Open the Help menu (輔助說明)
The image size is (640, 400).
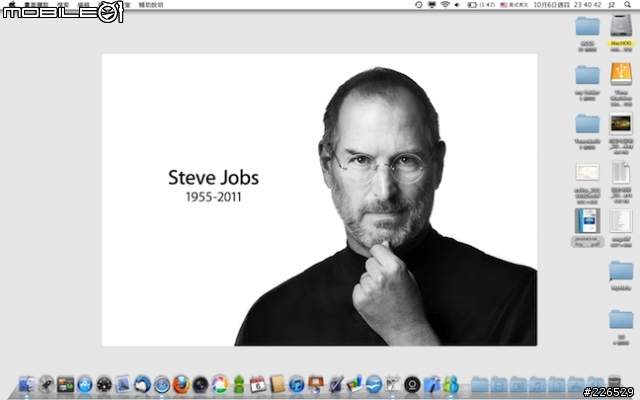tap(151, 5)
